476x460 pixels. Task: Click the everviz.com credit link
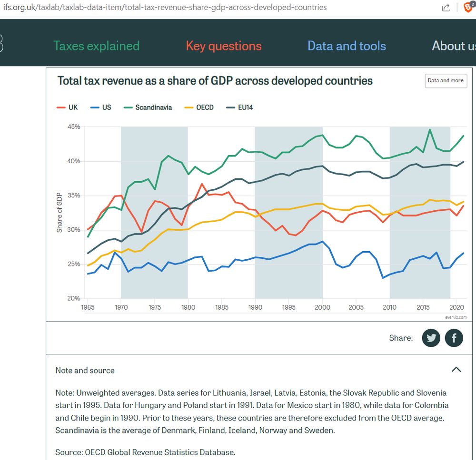click(x=456, y=317)
